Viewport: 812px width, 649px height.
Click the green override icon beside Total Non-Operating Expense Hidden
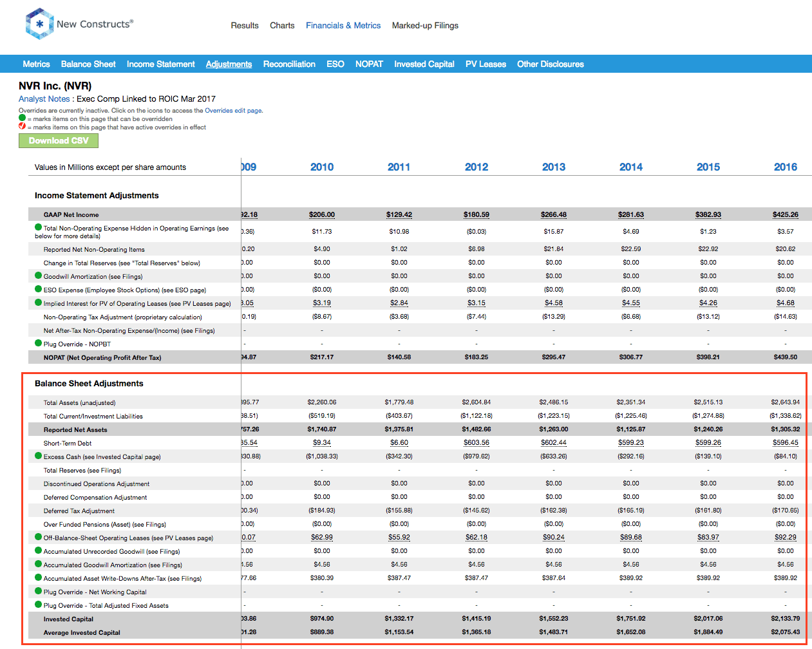point(39,227)
